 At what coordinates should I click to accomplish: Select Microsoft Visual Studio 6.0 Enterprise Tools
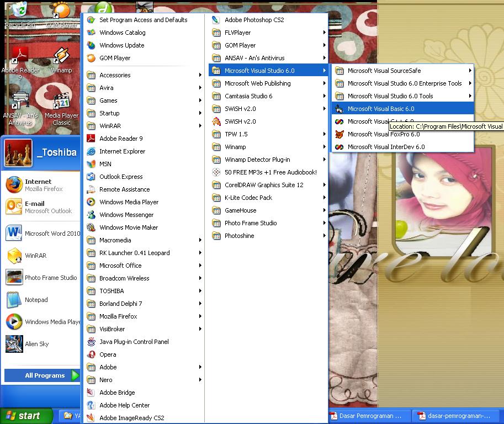[403, 83]
